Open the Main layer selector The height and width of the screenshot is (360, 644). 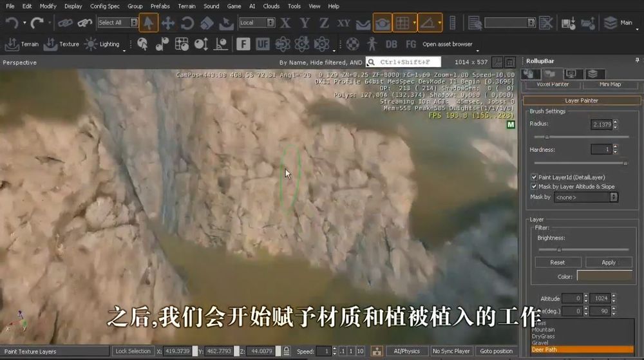point(620,23)
